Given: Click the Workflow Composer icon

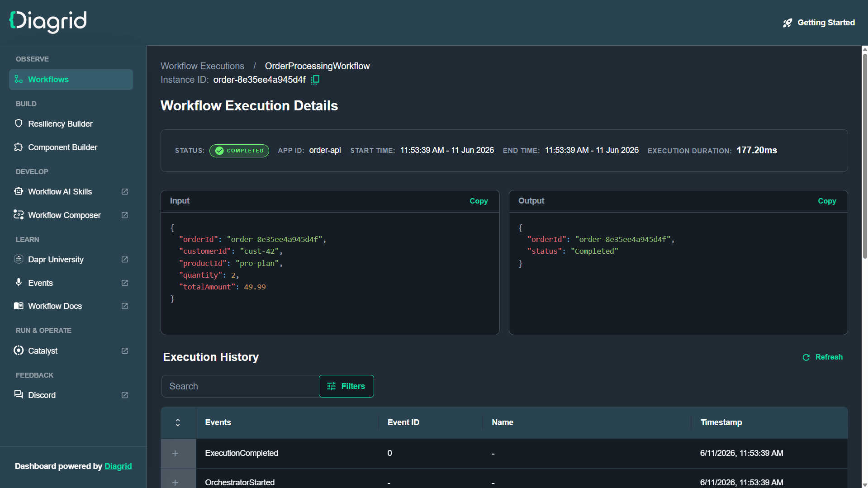Looking at the screenshot, I should click(19, 214).
